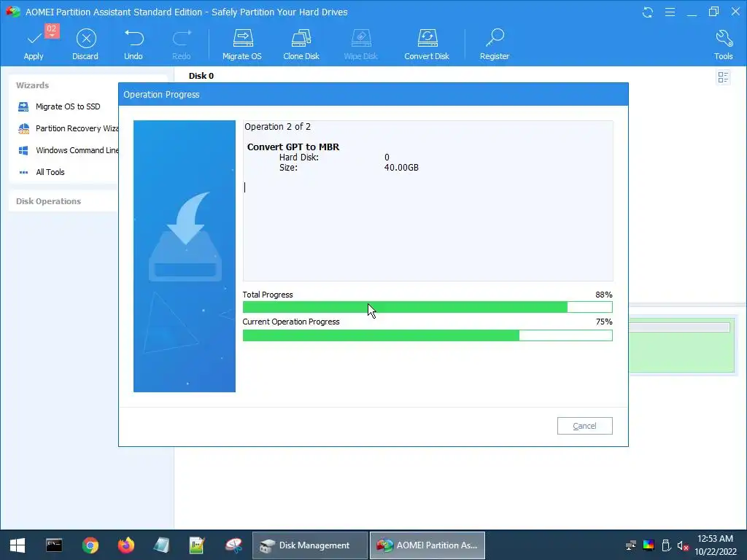The image size is (747, 560).
Task: Launch Firefox from taskbar
Action: click(x=125, y=545)
